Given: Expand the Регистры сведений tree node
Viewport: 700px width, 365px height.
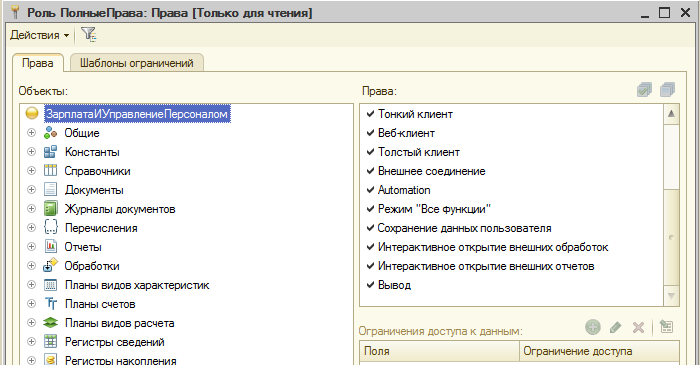Looking at the screenshot, I should pos(31,341).
